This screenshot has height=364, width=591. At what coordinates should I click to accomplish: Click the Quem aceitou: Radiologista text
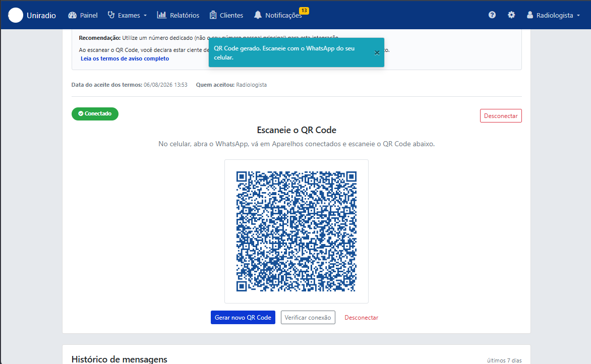pos(231,85)
